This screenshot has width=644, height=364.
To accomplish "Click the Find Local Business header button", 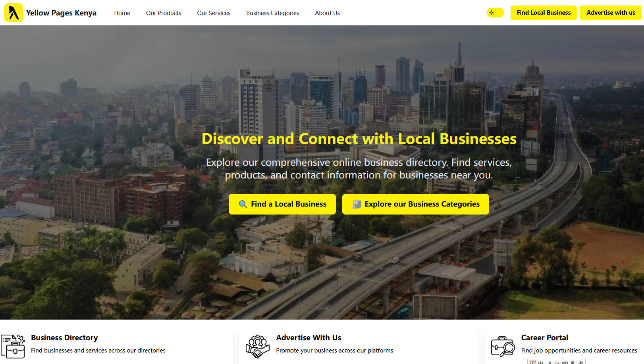I will click(544, 13).
